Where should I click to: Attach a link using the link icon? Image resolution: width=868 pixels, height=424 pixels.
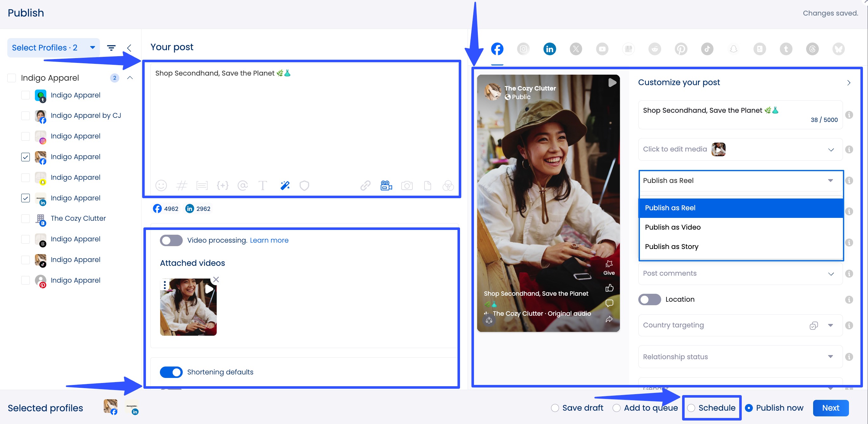coord(365,185)
